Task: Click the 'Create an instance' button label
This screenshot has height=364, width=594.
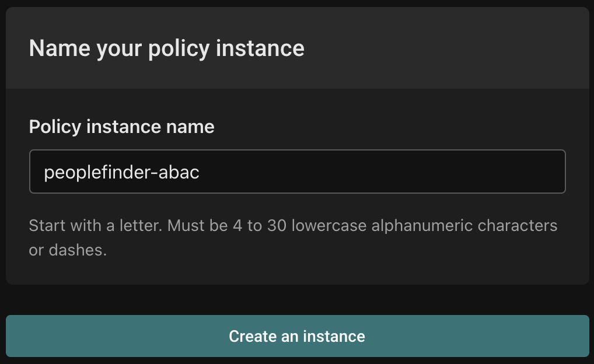Action: pos(297,337)
